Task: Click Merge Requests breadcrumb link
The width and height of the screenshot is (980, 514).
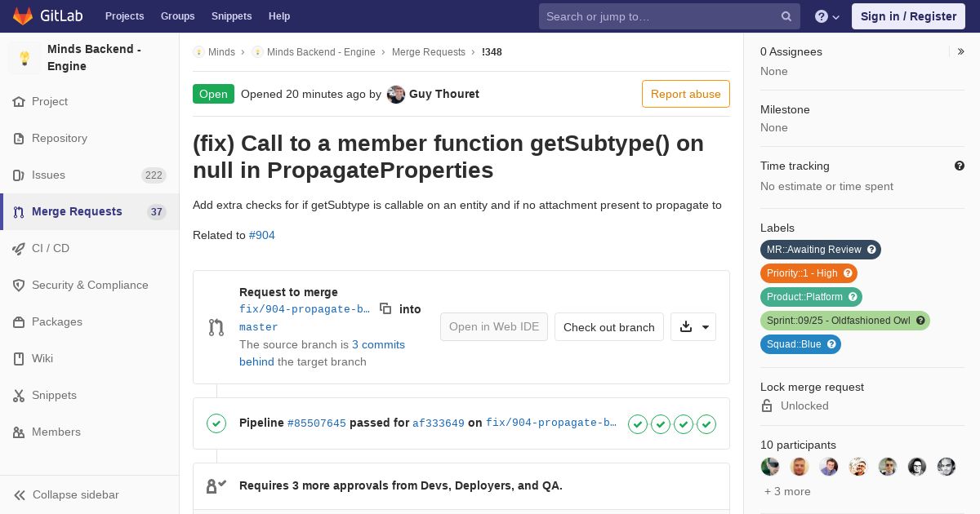Action: [x=429, y=52]
